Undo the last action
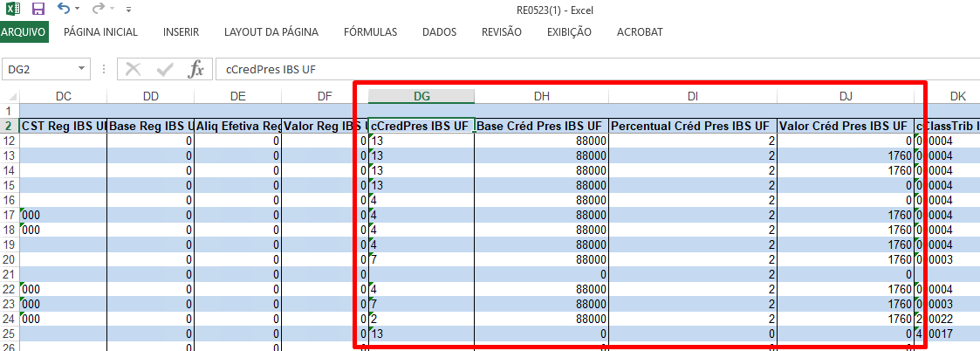The image size is (980, 351). (x=63, y=9)
